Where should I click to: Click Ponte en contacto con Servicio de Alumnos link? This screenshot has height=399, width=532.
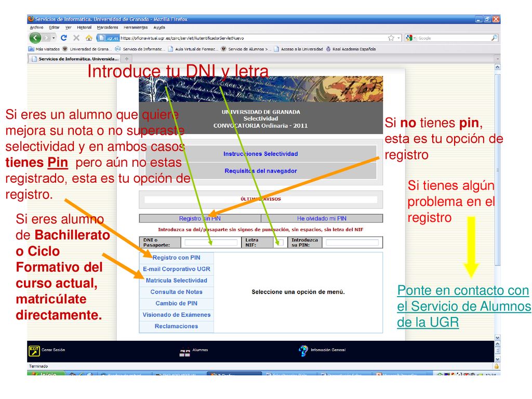coord(464,306)
